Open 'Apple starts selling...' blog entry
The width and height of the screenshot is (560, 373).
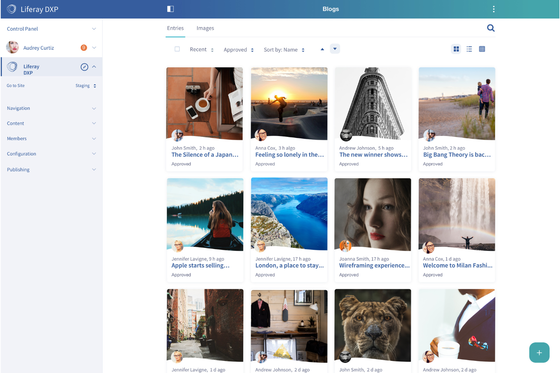tap(200, 265)
